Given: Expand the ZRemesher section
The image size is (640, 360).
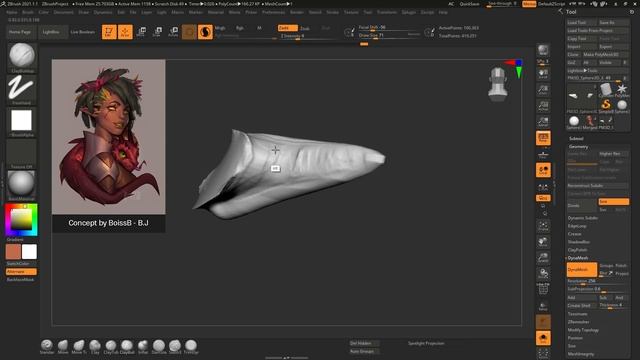Looking at the screenshot, I should coord(578,322).
